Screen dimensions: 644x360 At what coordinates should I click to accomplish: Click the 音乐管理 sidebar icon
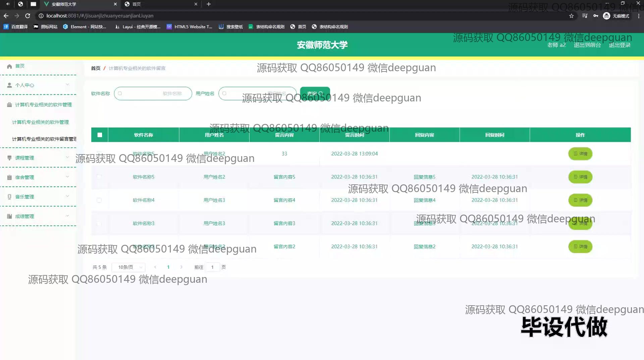tap(9, 197)
